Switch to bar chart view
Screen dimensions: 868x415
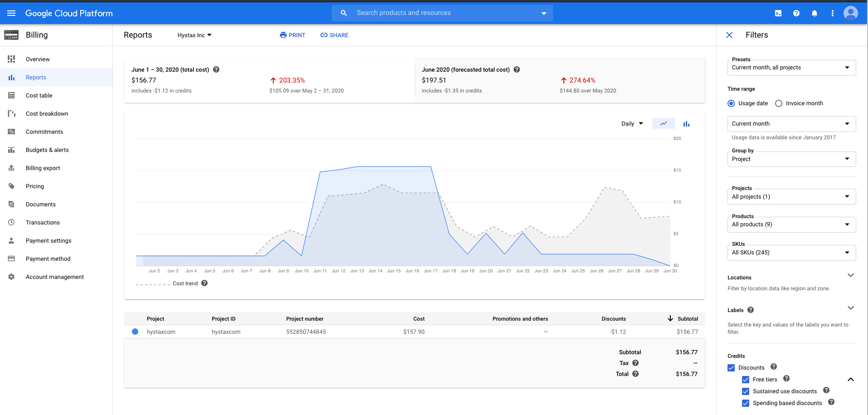click(686, 123)
